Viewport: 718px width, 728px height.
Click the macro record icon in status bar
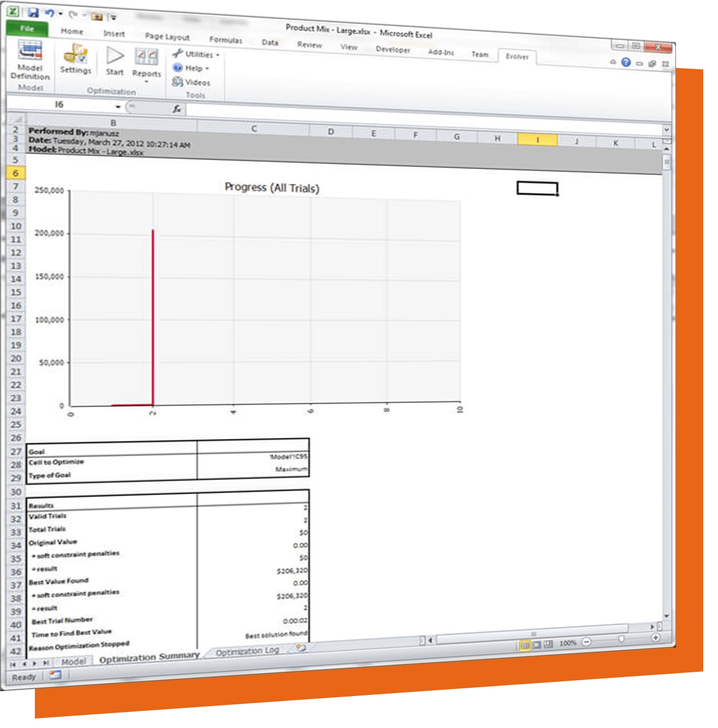pos(56,675)
